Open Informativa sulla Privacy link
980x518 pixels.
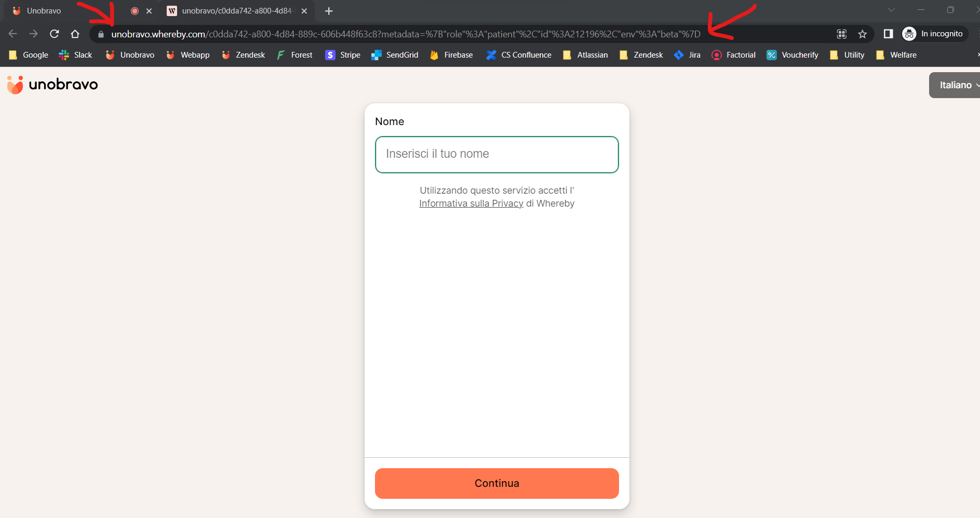[471, 203]
